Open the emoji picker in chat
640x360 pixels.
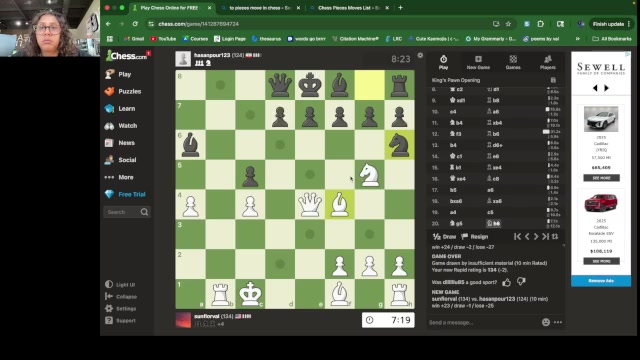point(546,322)
